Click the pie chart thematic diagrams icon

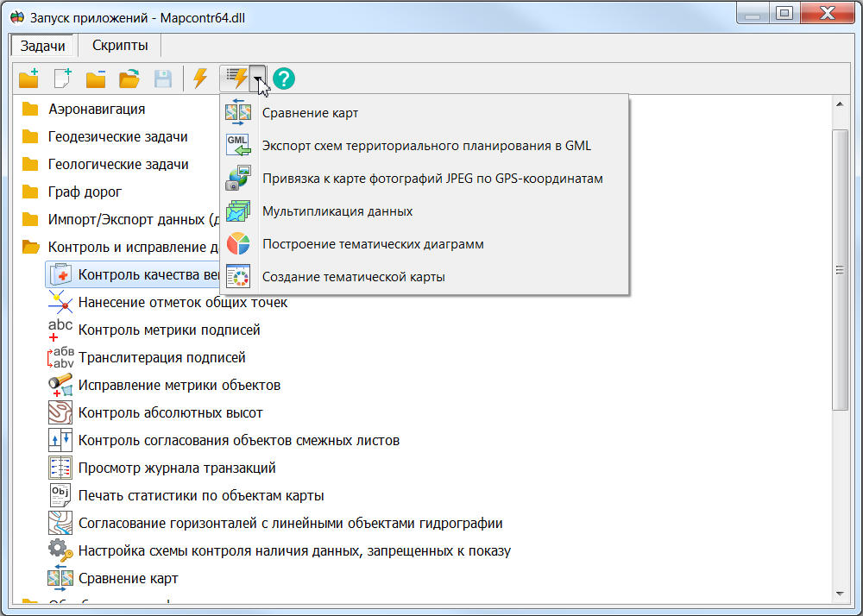point(237,244)
